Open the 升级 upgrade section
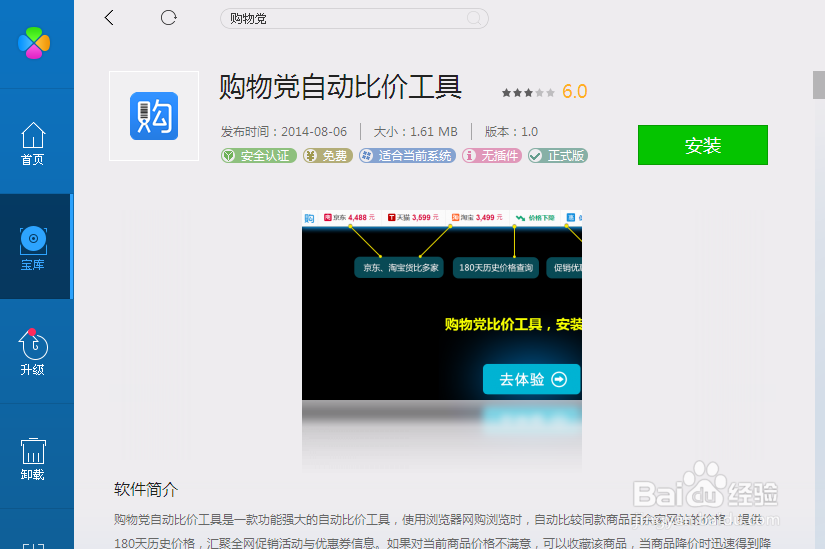Screen dimensions: 825x549 33,352
